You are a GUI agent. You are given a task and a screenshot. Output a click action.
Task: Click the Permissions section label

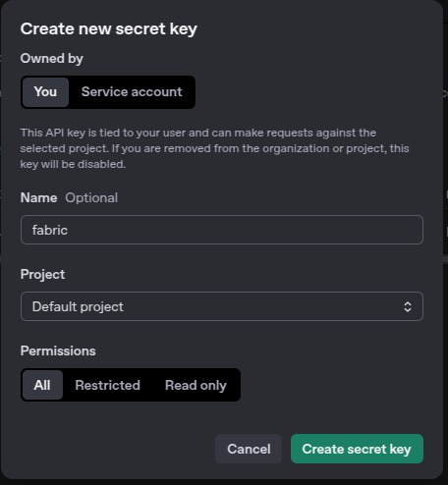(x=58, y=350)
